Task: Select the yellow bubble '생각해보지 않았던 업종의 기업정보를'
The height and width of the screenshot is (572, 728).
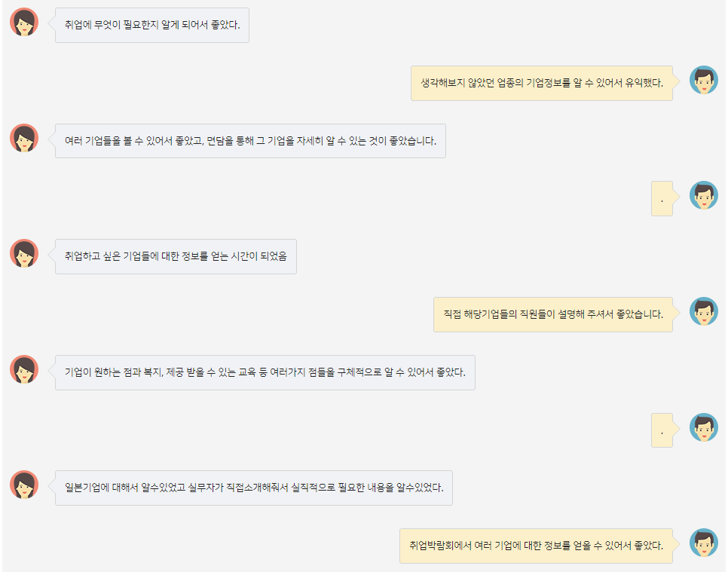Action: coord(542,83)
